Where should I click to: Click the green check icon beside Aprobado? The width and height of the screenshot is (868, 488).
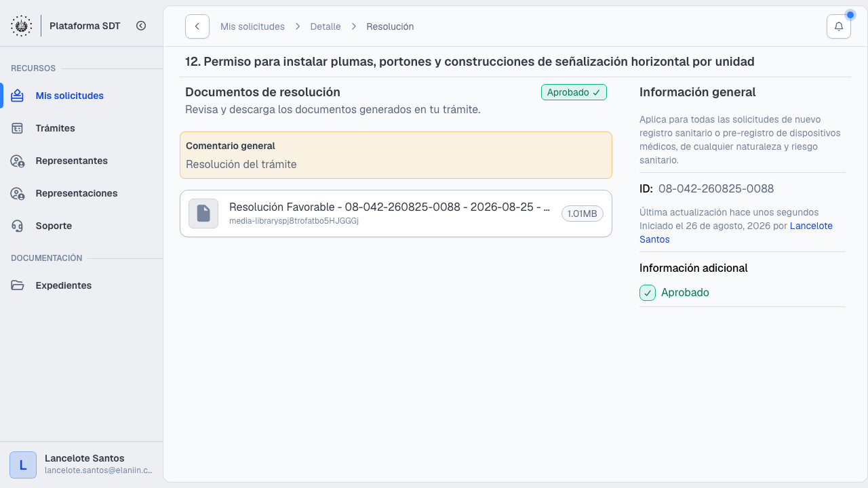(x=648, y=293)
